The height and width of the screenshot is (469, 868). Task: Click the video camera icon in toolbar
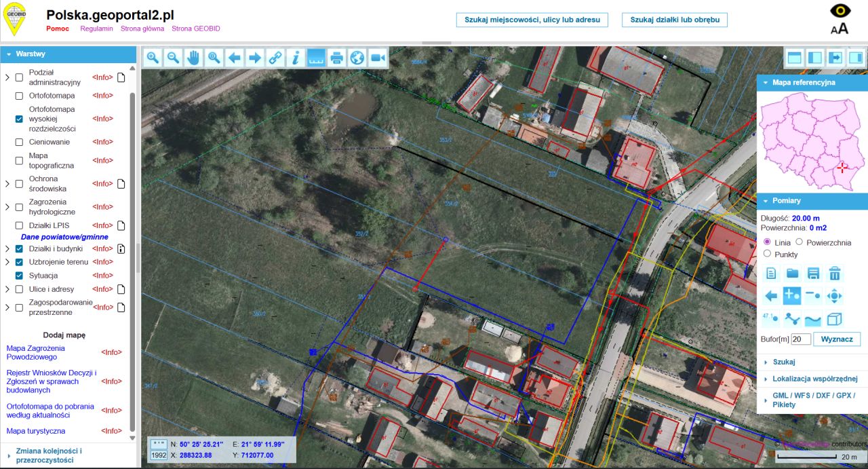pyautogui.click(x=378, y=58)
